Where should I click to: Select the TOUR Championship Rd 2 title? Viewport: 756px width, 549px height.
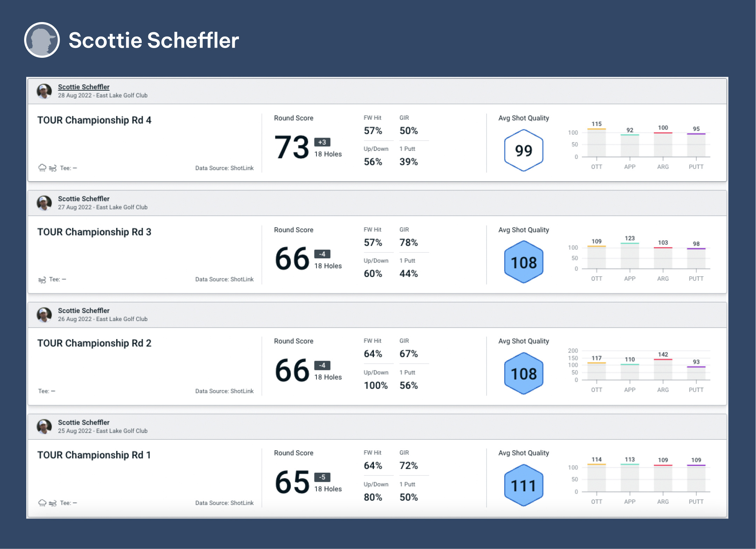coord(94,343)
